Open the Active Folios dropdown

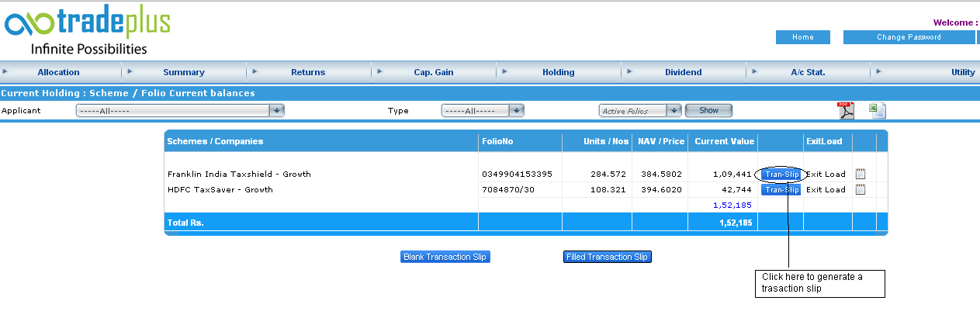tap(674, 111)
